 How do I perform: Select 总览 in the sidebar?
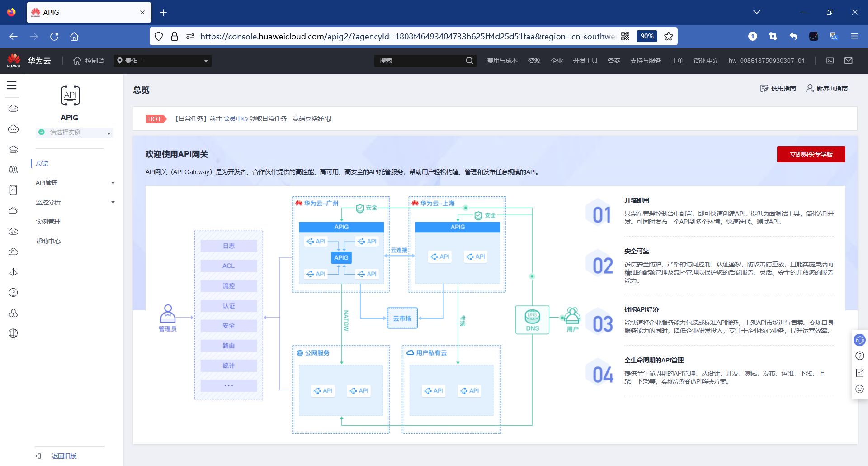pyautogui.click(x=42, y=163)
